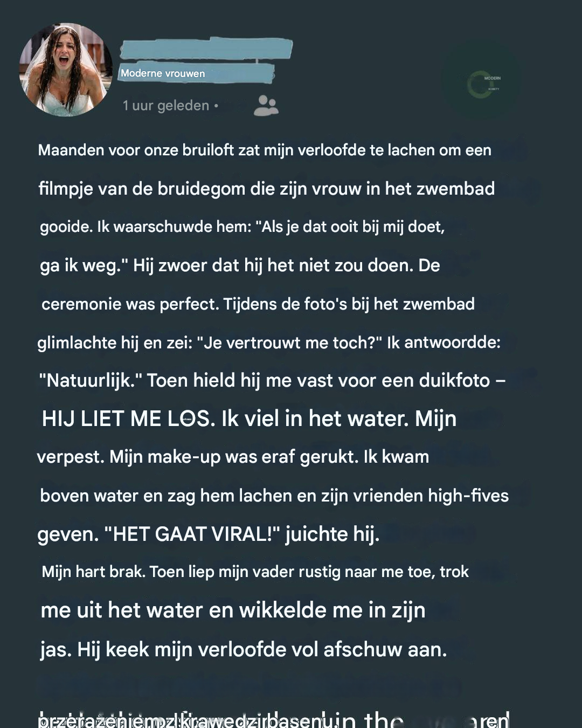Click the group members audience icon
The image size is (582, 728).
coord(266,106)
